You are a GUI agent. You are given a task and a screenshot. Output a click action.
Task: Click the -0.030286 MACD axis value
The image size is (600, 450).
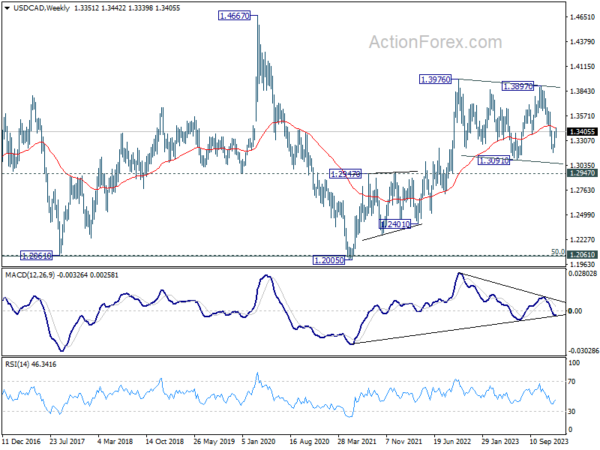583,351
